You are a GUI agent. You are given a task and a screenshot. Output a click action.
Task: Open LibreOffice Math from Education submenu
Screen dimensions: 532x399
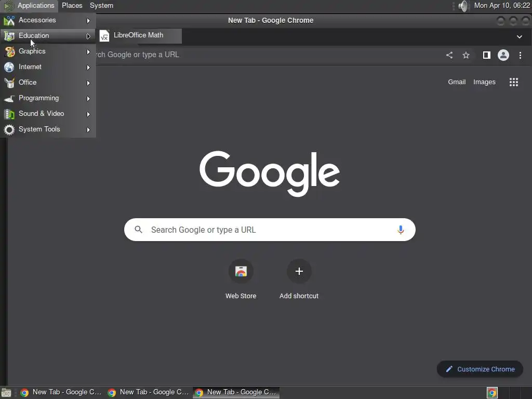coord(139,36)
